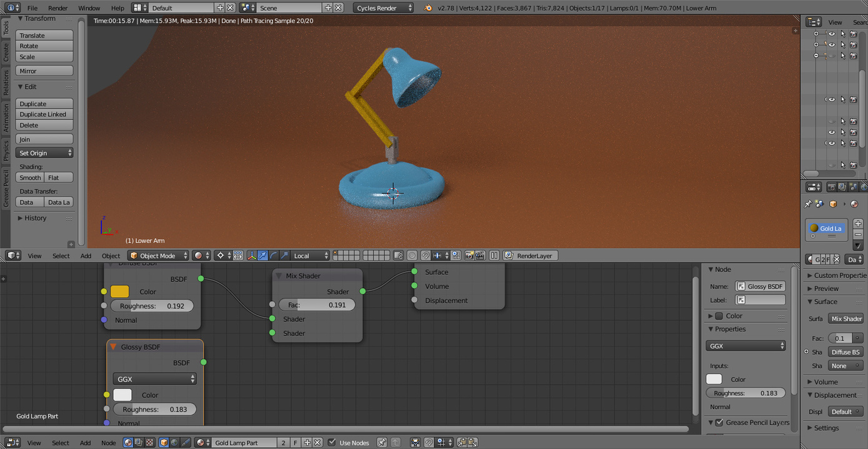Open the Cycles Render engine dropdown
Screen dimensions: 868x449
coord(383,8)
